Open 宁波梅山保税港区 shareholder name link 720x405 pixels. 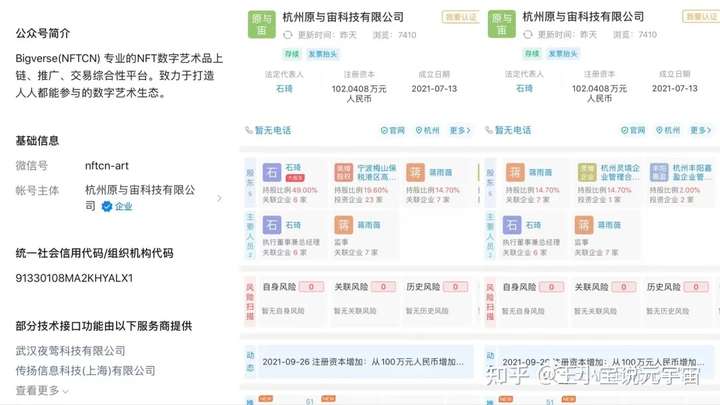point(377,172)
